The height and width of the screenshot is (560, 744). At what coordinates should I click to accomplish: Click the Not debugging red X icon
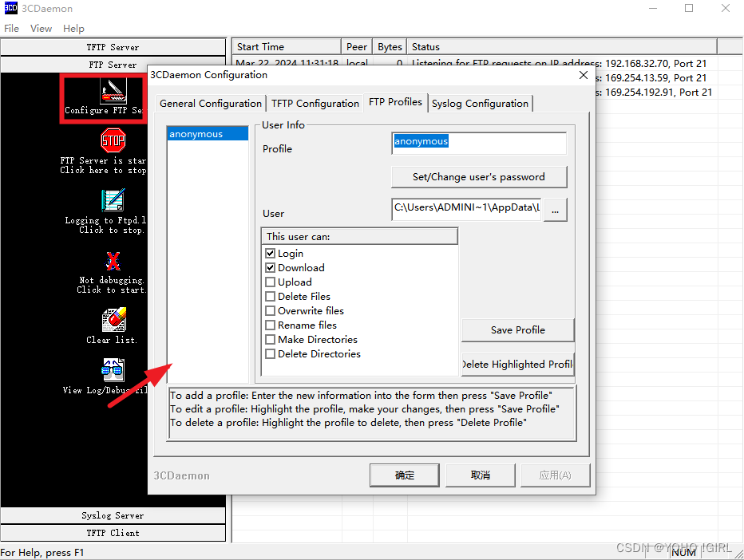(113, 261)
